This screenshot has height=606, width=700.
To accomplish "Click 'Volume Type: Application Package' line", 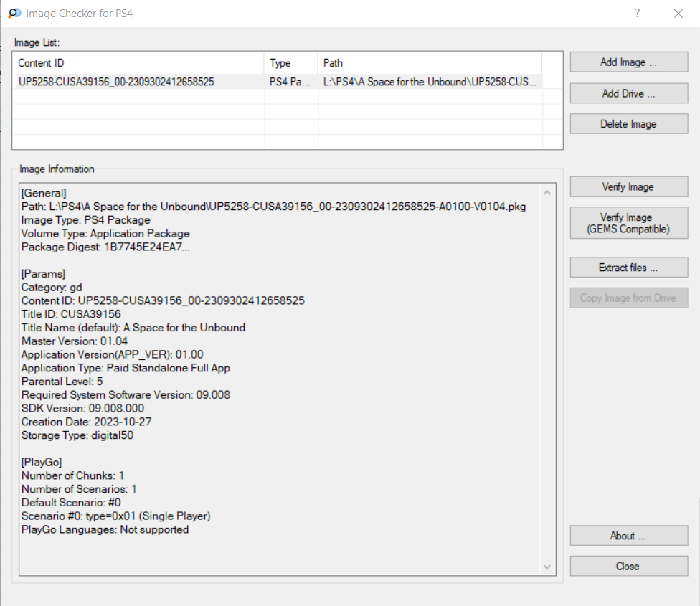I will point(105,233).
